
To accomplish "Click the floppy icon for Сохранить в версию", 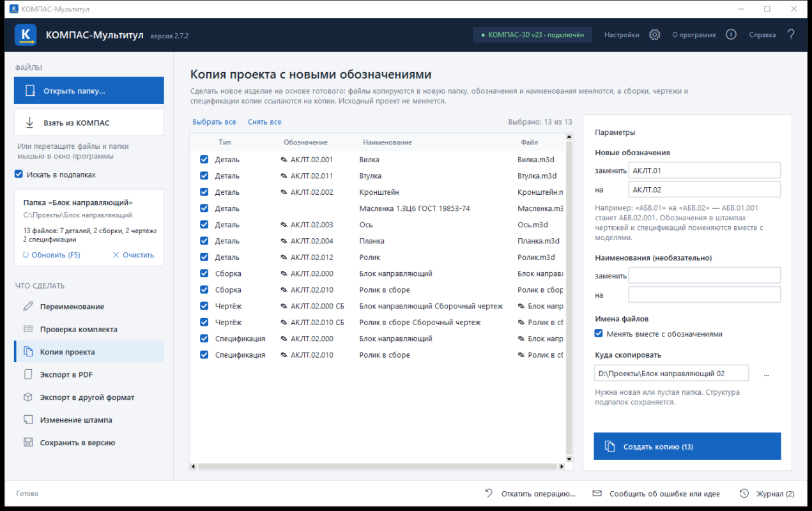I will (x=28, y=443).
